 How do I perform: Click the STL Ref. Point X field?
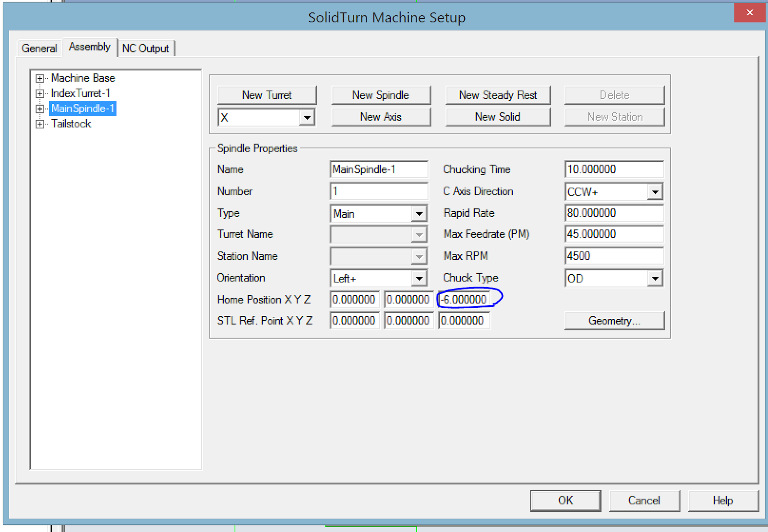point(355,321)
